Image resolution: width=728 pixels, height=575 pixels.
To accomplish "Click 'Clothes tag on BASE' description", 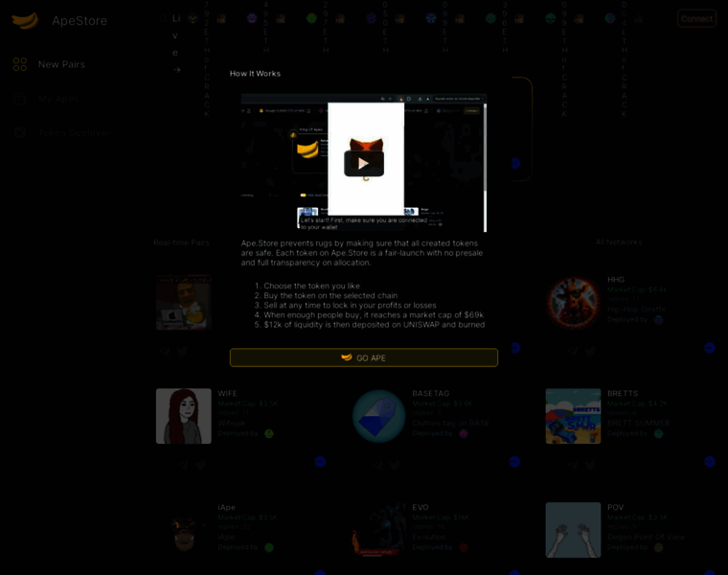I will click(x=451, y=424).
